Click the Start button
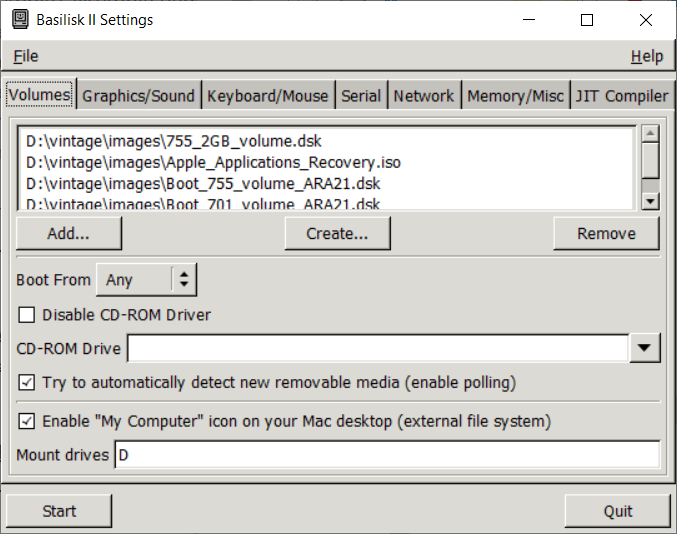 tap(59, 511)
